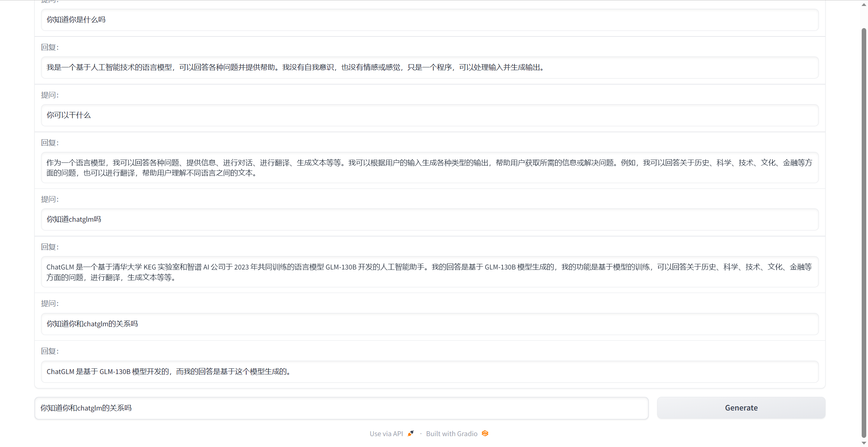Focus the message input left of Generate
Viewport: 868px width, 447px height.
(341, 408)
